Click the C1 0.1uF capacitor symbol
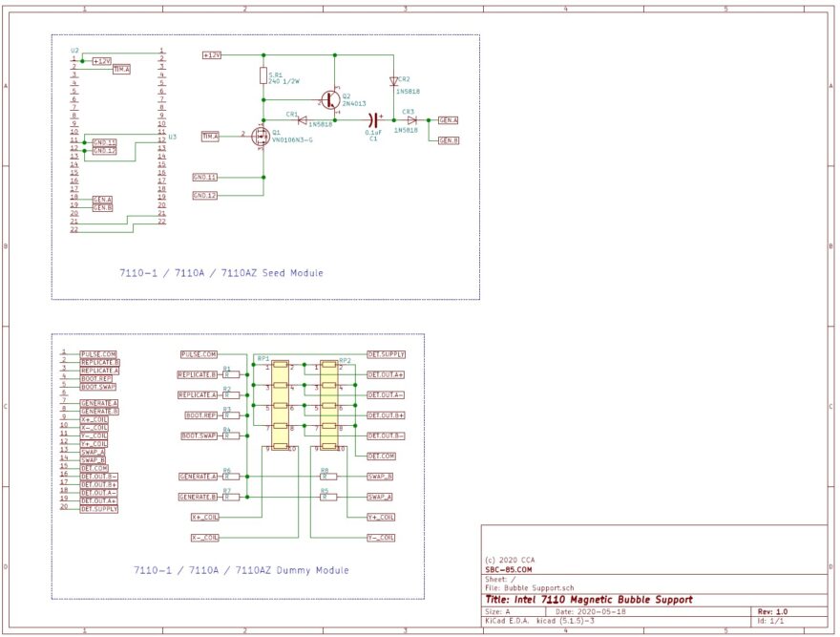 (373, 120)
